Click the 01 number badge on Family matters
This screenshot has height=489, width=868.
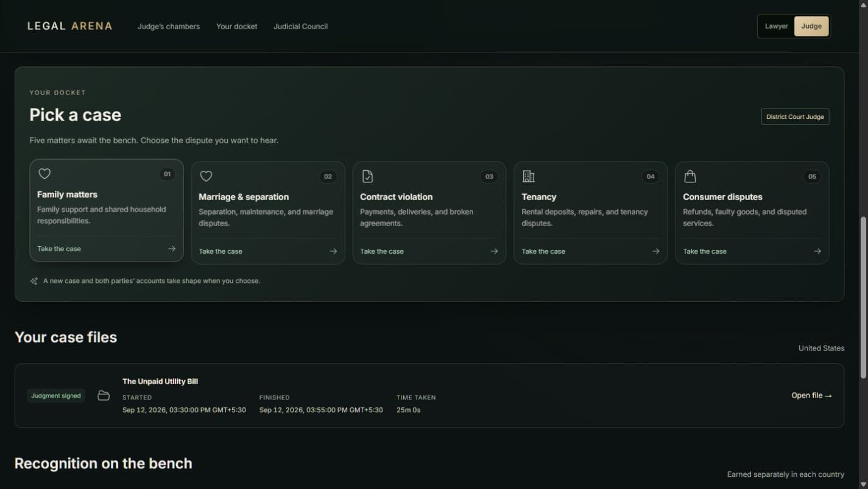click(x=167, y=174)
